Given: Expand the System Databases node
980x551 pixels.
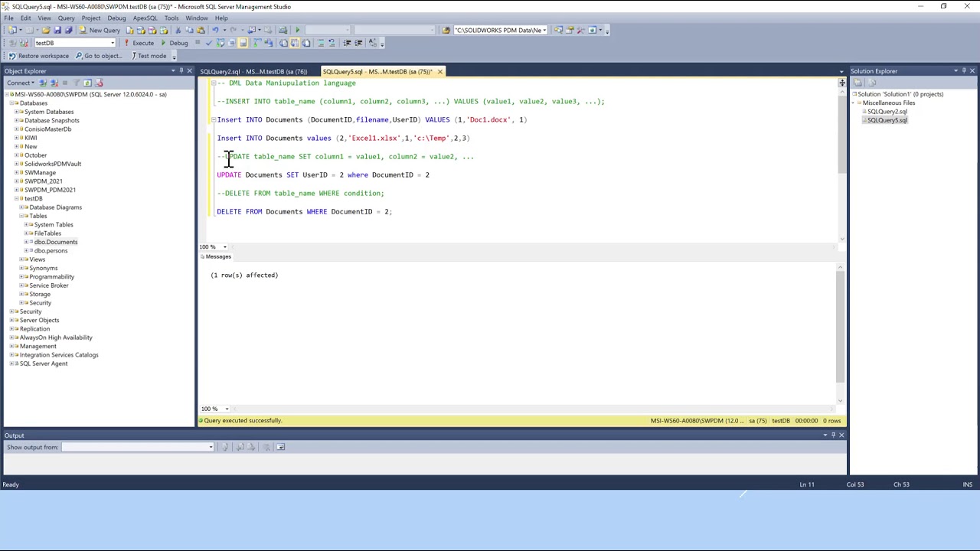Looking at the screenshot, I should click(x=17, y=112).
